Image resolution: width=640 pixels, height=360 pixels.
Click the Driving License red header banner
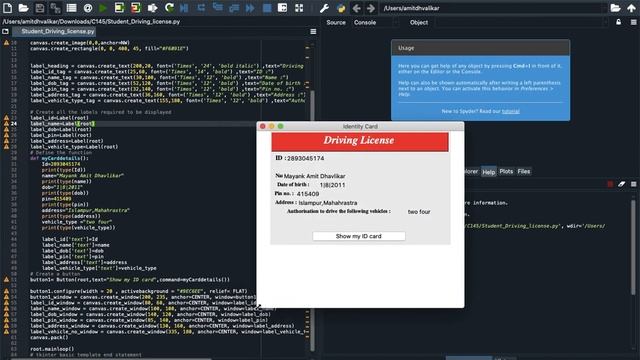(360, 142)
